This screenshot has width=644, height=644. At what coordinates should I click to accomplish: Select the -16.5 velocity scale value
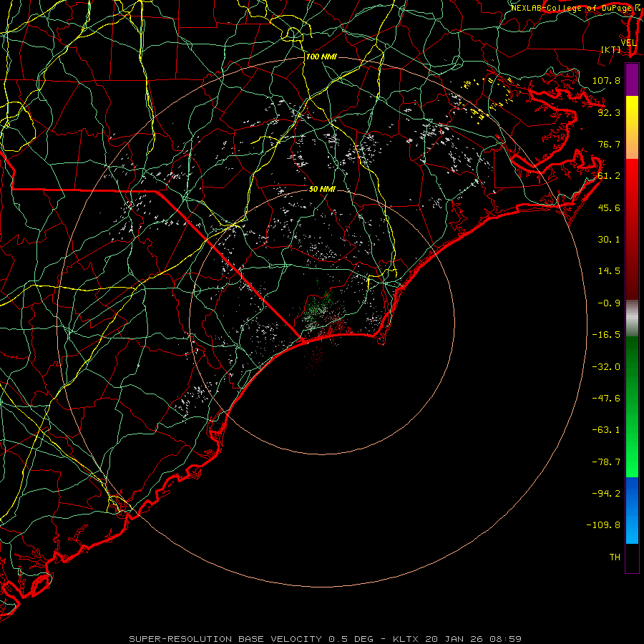[x=606, y=335]
